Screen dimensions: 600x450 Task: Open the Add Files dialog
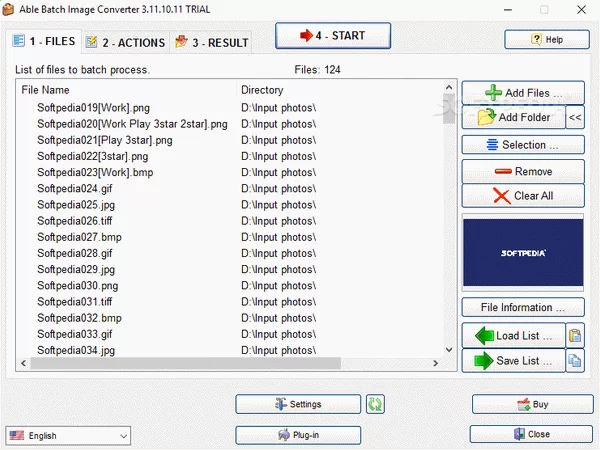coord(522,93)
